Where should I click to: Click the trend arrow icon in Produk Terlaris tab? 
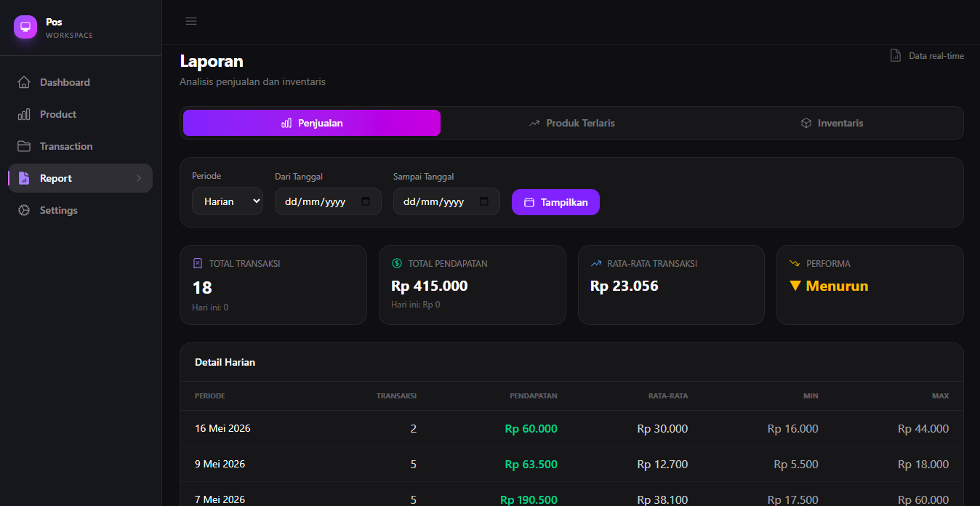[534, 123]
